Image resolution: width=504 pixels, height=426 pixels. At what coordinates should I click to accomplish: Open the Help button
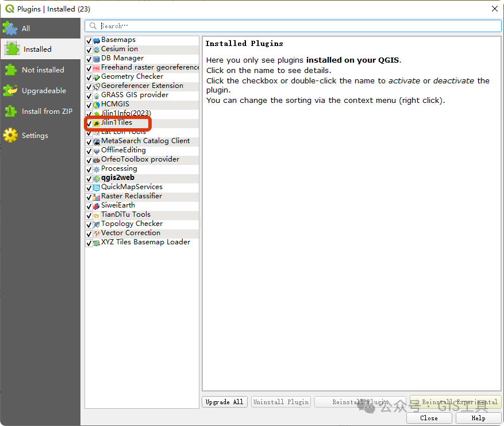pos(478,418)
